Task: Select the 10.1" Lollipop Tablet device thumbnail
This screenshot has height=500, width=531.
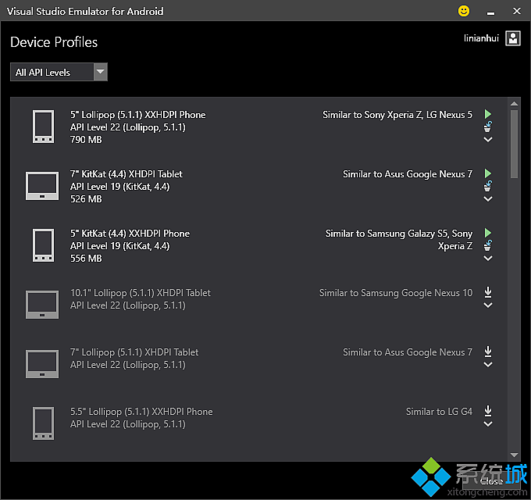Action: click(x=42, y=305)
